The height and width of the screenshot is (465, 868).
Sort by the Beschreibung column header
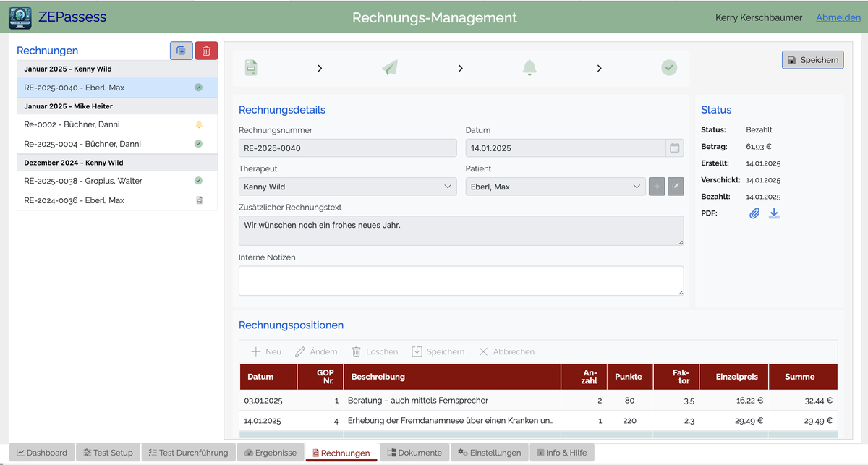click(452, 377)
